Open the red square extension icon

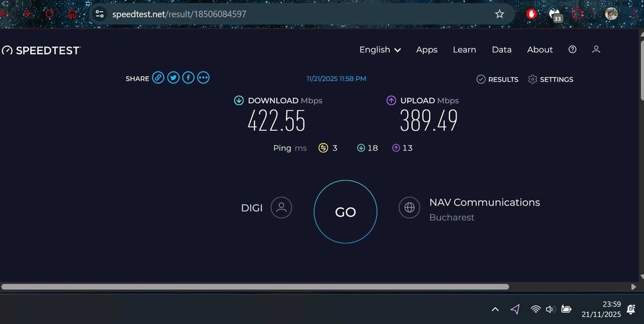click(578, 14)
